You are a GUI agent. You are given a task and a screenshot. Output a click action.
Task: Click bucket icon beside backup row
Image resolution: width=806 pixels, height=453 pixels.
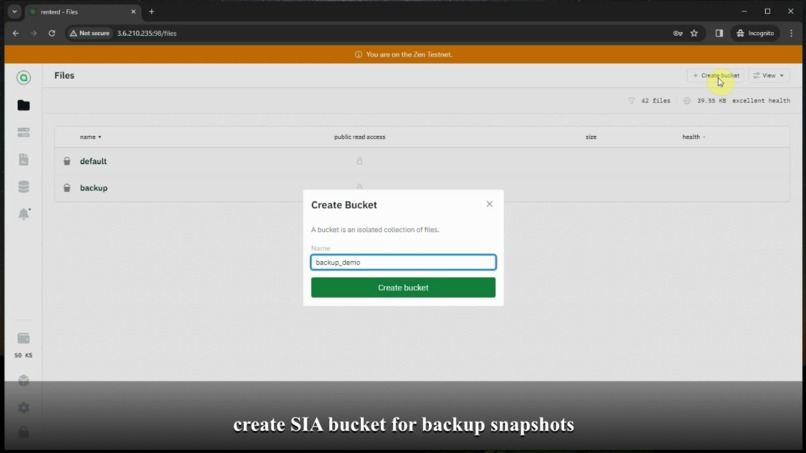[x=67, y=188]
